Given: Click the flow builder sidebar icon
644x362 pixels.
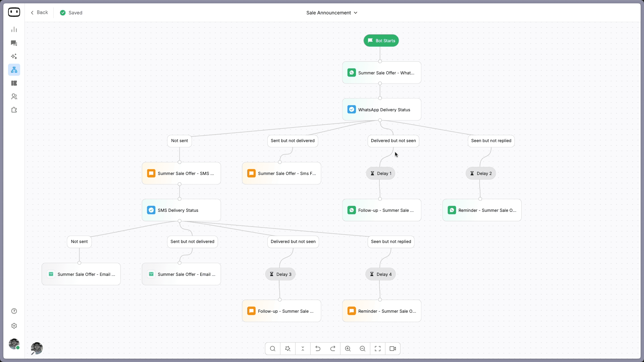Looking at the screenshot, I should tap(14, 70).
